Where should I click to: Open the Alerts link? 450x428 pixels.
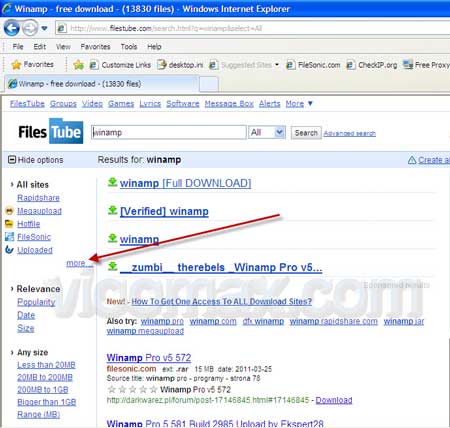270,104
